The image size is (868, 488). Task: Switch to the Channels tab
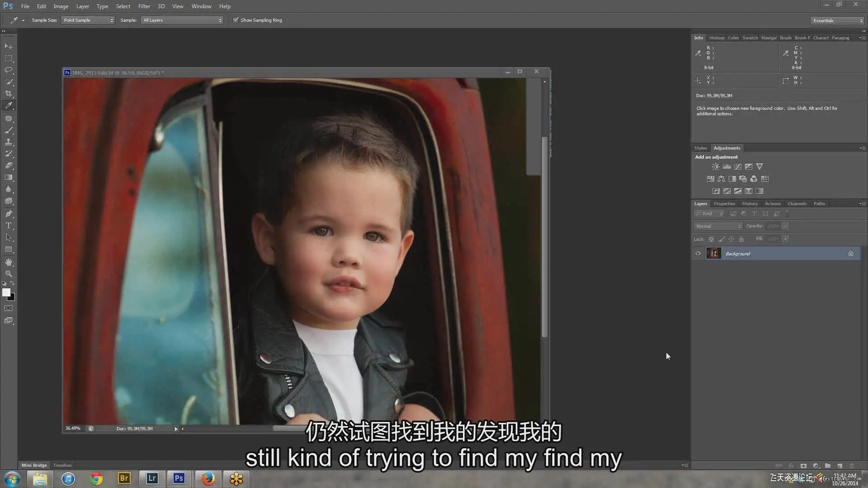[797, 204]
